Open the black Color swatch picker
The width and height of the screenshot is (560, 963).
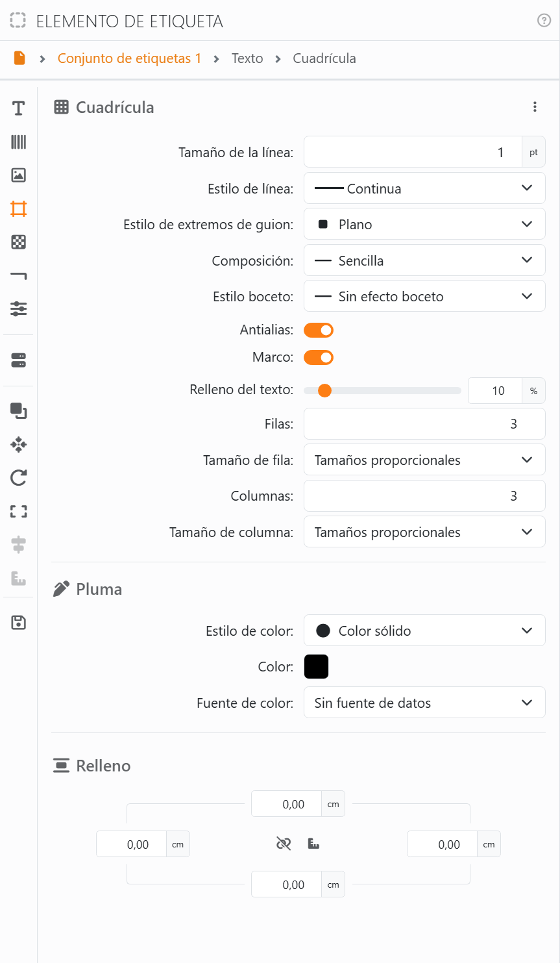click(x=316, y=666)
